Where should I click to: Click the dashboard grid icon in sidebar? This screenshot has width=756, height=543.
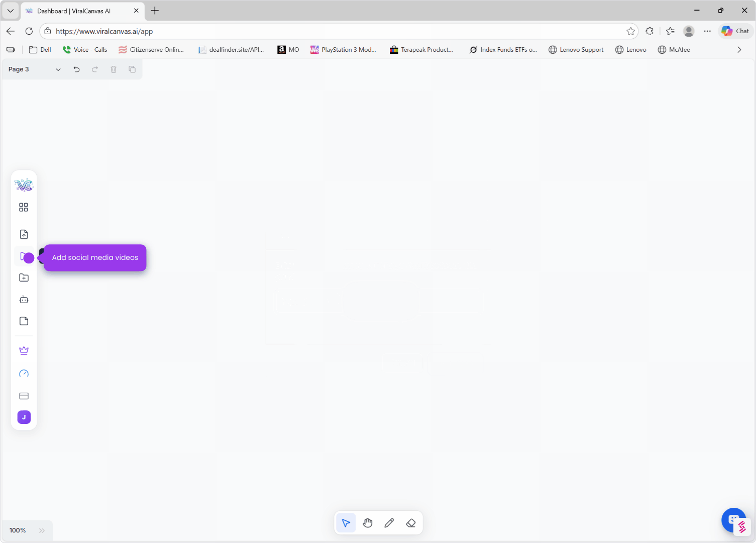click(24, 207)
